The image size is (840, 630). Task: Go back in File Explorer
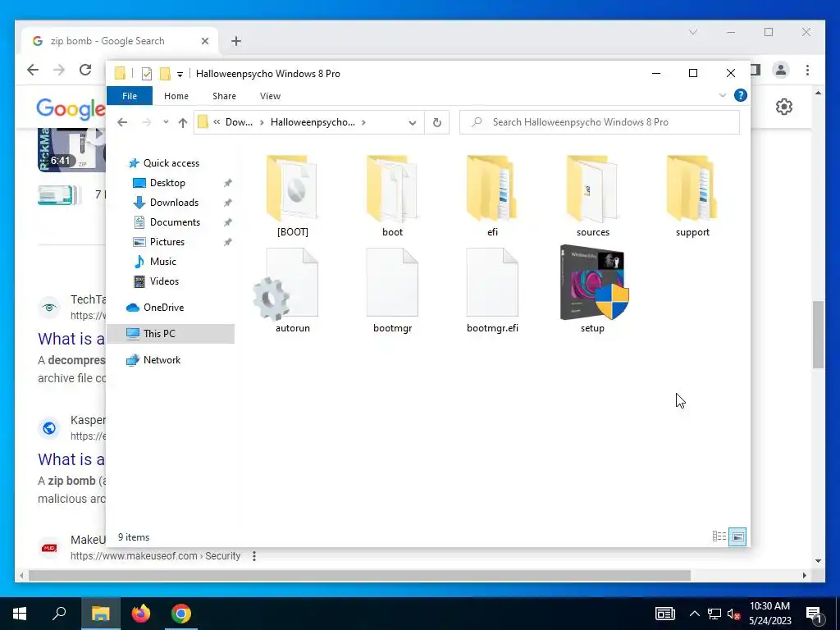[x=122, y=123]
